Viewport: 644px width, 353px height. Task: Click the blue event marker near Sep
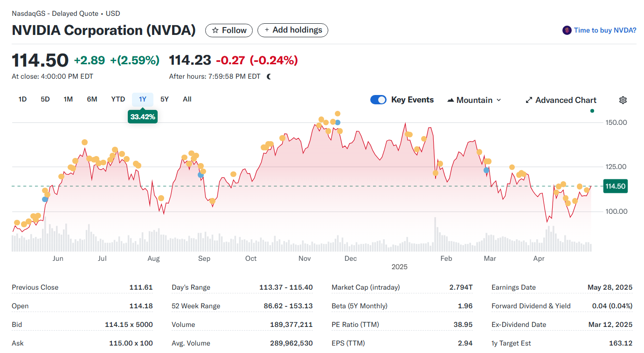click(x=201, y=175)
